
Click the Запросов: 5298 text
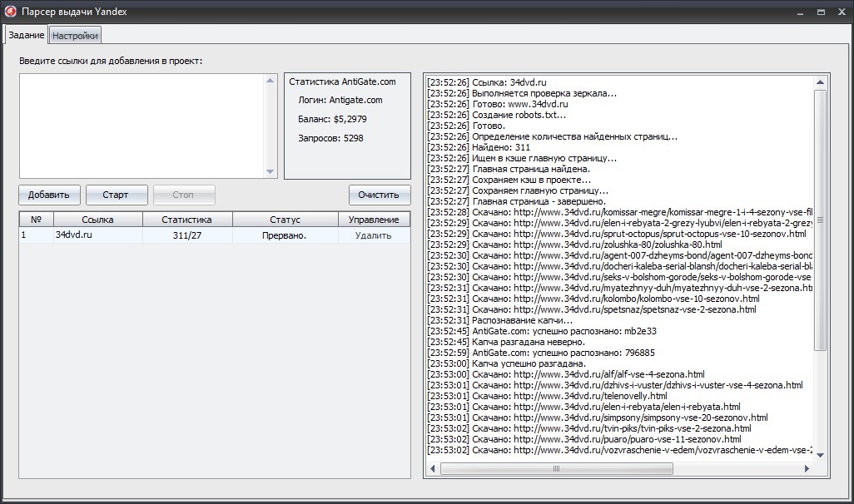pyautogui.click(x=330, y=138)
